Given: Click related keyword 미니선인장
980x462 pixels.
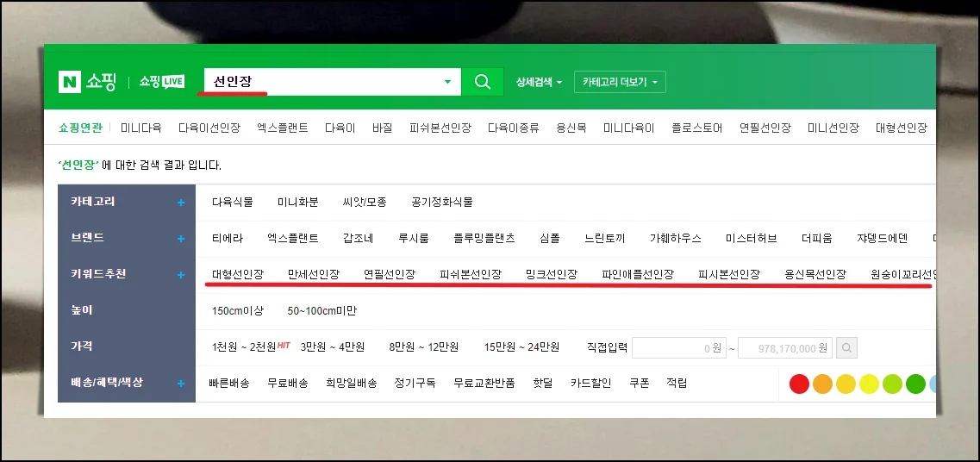Looking at the screenshot, I should point(833,128).
